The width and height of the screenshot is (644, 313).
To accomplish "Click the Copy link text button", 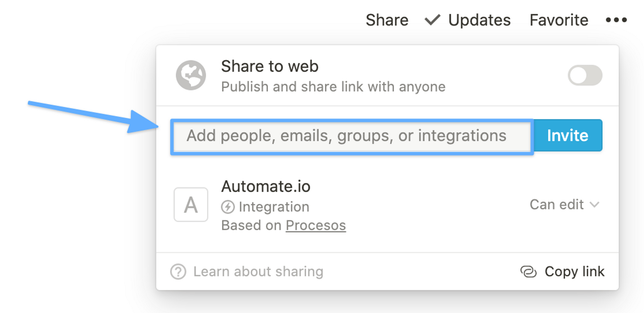I will pos(574,271).
